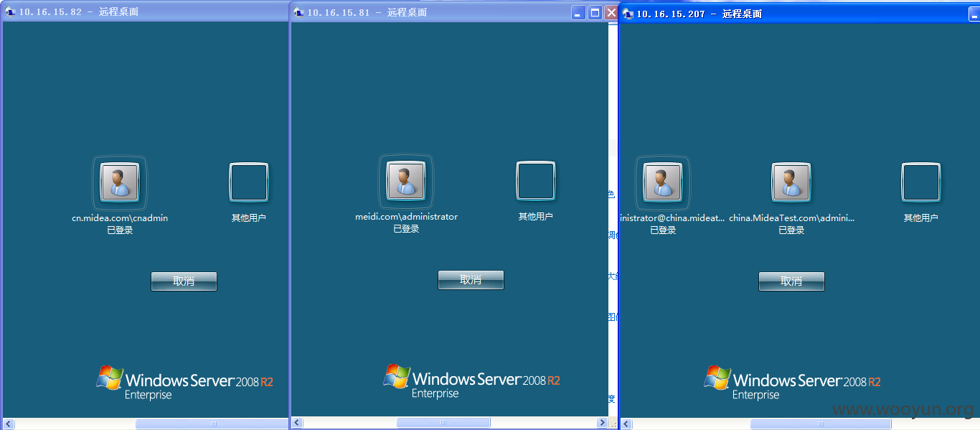Image resolution: width=980 pixels, height=430 pixels.
Task: Click 取消 in the 10.16.15.82 window
Action: [184, 281]
